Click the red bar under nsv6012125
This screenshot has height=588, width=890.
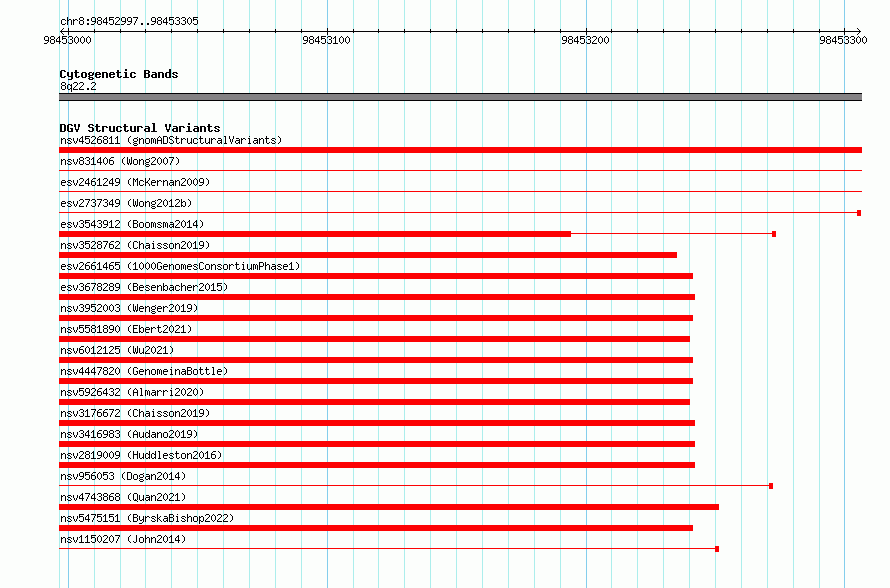(x=376, y=360)
